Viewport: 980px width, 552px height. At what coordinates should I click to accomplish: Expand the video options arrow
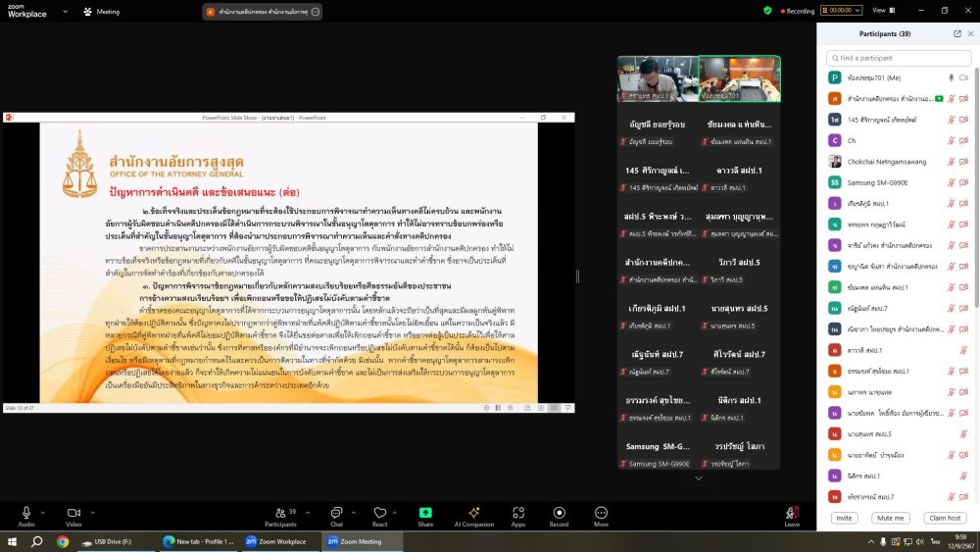pyautogui.click(x=93, y=509)
